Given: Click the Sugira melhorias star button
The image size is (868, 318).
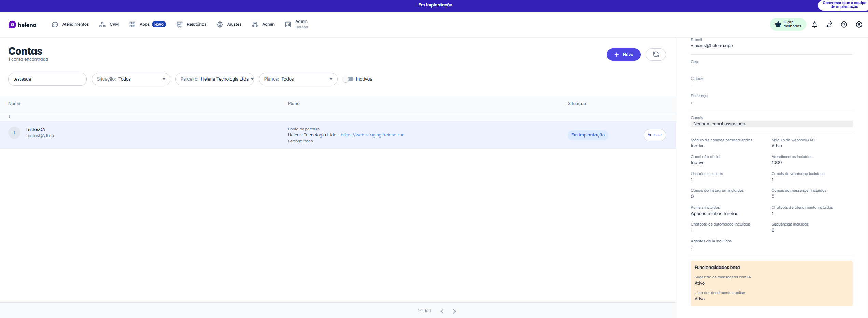Looking at the screenshot, I should pos(787,25).
